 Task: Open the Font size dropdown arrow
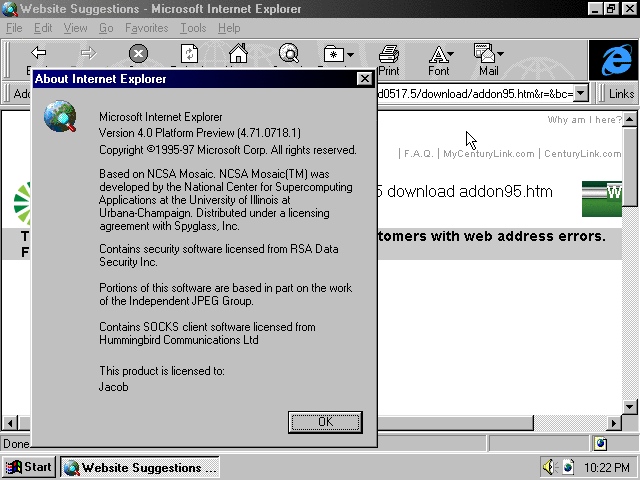(451, 53)
